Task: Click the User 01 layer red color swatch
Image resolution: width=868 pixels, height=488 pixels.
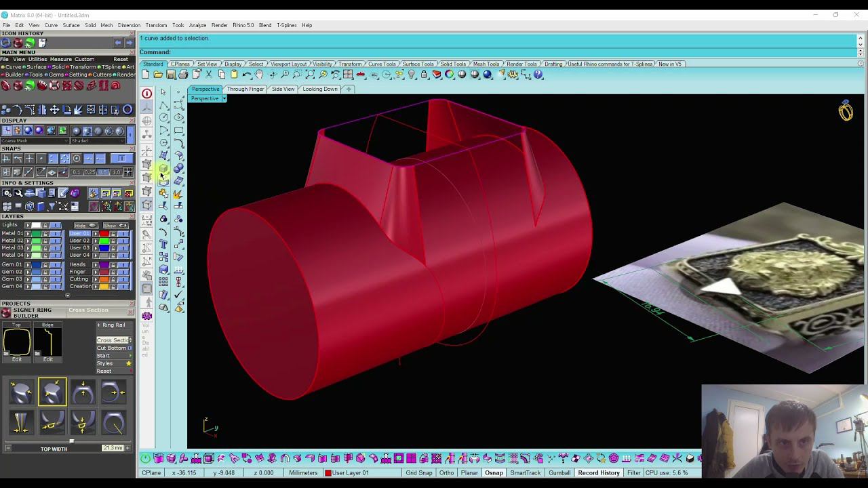Action: tap(104, 234)
